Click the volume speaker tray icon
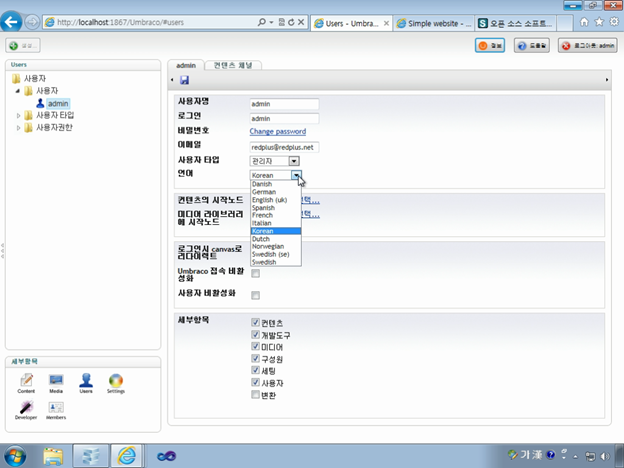Screen dimensions: 624x468 pyautogui.click(x=605, y=456)
